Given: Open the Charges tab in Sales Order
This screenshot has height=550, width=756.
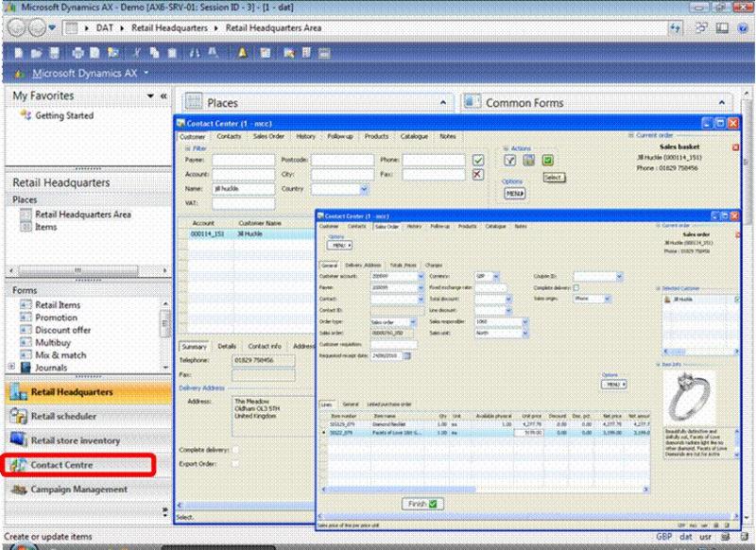Looking at the screenshot, I should [x=434, y=266].
